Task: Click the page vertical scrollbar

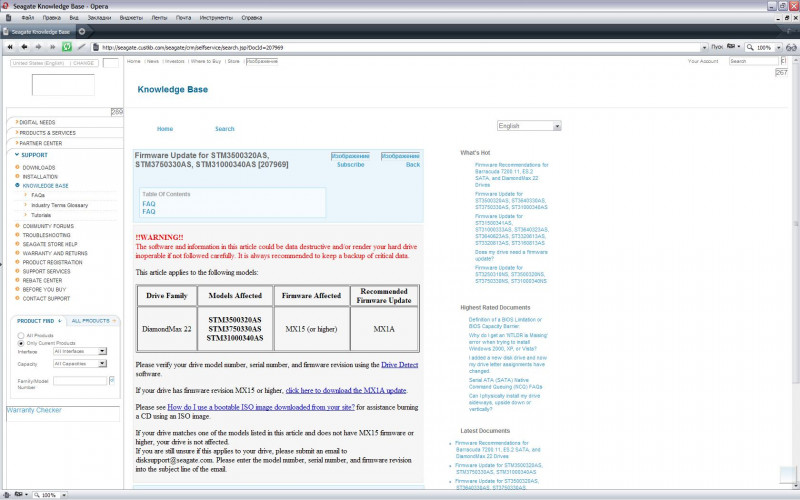Action: (x=795, y=224)
